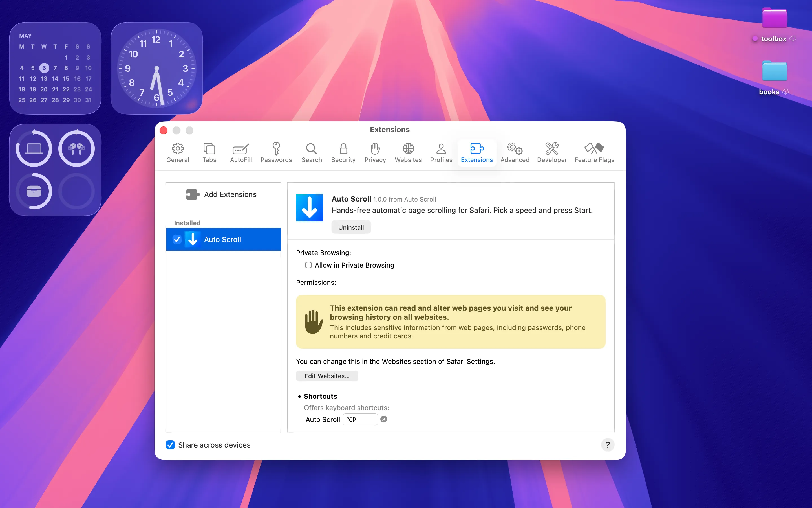Click the large Auto Scroll extension icon
The width and height of the screenshot is (812, 508).
click(x=309, y=208)
